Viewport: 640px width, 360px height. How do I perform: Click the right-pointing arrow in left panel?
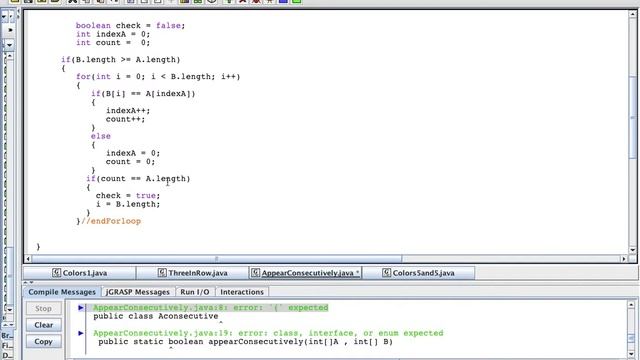click(10, 30)
